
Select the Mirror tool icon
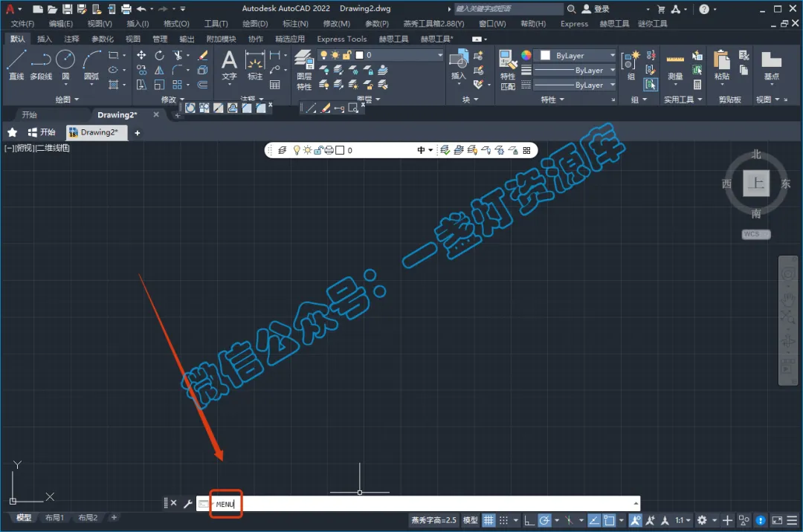(159, 70)
